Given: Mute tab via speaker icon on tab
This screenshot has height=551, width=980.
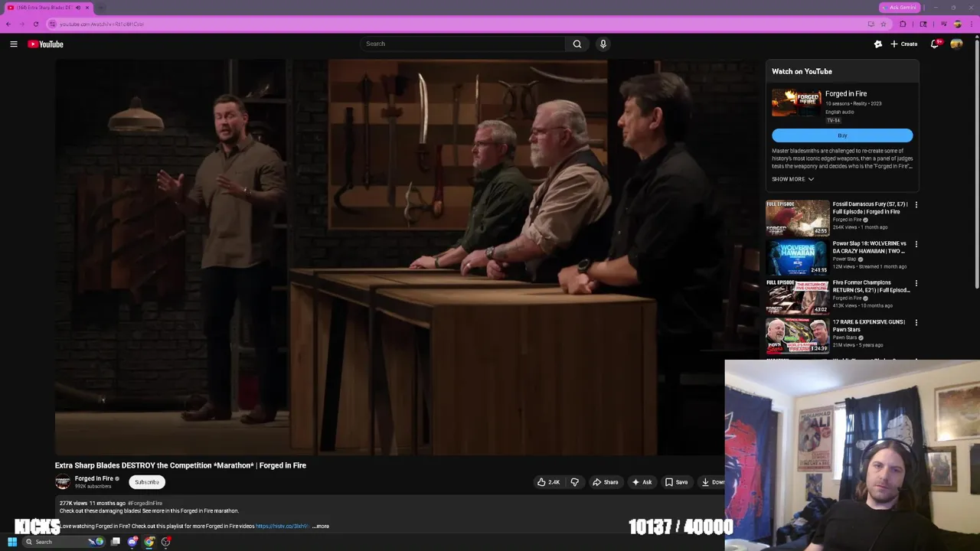Looking at the screenshot, I should point(77,8).
